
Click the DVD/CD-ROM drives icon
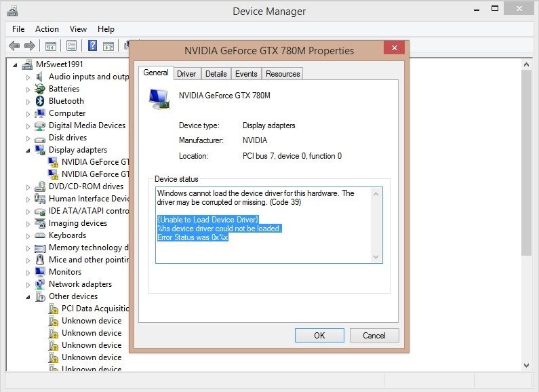[x=40, y=187]
